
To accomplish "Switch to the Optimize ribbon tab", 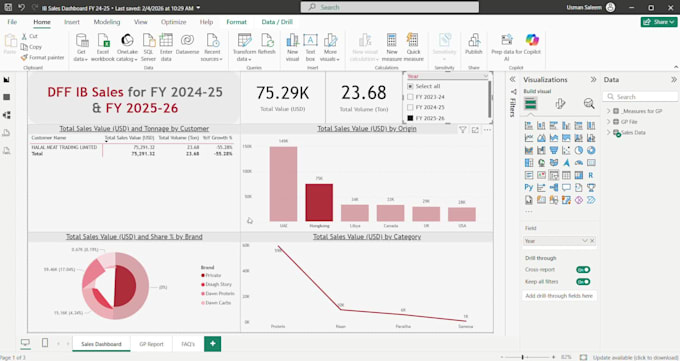I will click(x=173, y=22).
